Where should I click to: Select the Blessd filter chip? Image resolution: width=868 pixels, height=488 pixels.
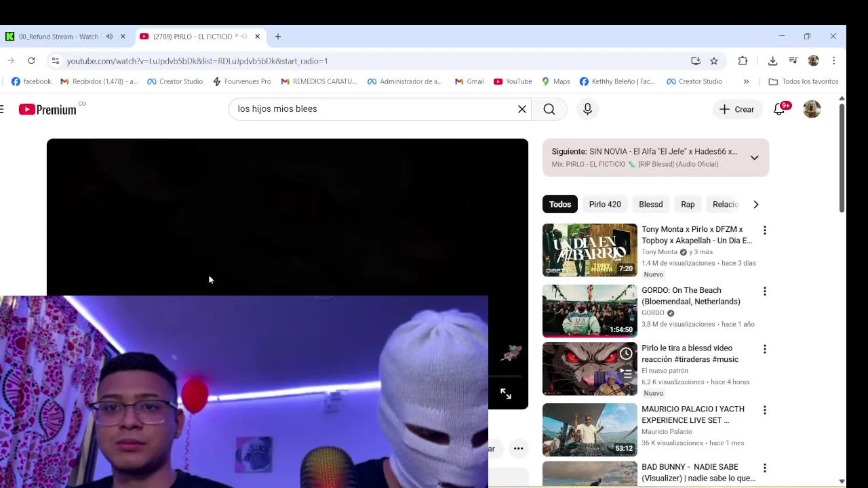pyautogui.click(x=651, y=204)
